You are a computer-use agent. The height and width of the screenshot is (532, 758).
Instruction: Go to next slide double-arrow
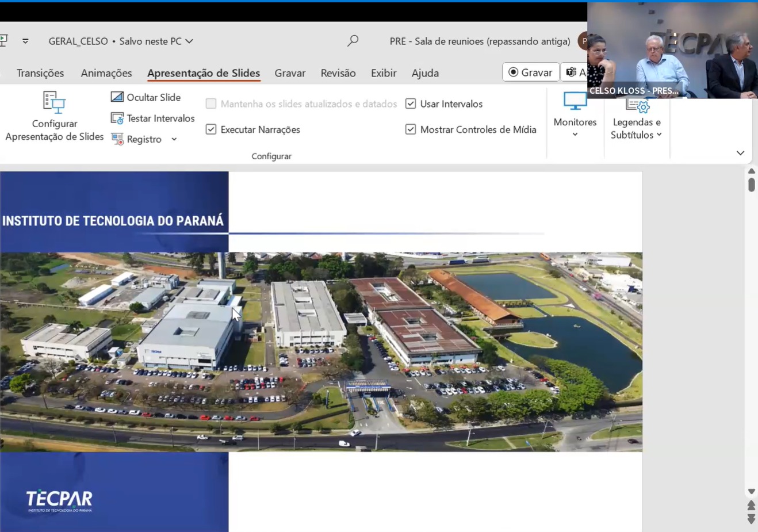pyautogui.click(x=751, y=519)
